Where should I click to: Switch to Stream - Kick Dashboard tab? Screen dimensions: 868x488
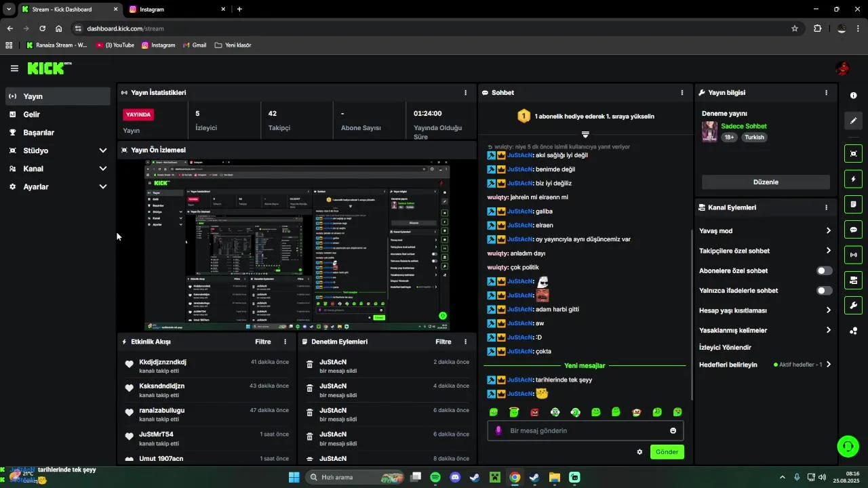[x=69, y=9]
